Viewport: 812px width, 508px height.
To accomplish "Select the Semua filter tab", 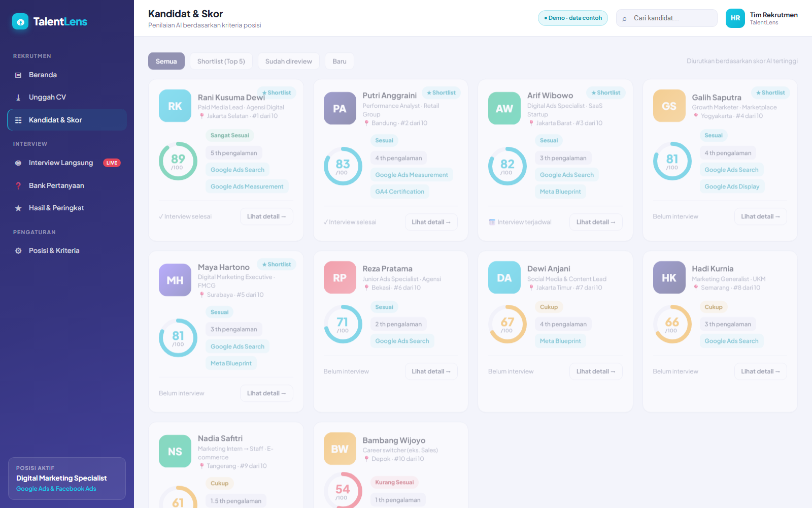I will click(x=166, y=61).
